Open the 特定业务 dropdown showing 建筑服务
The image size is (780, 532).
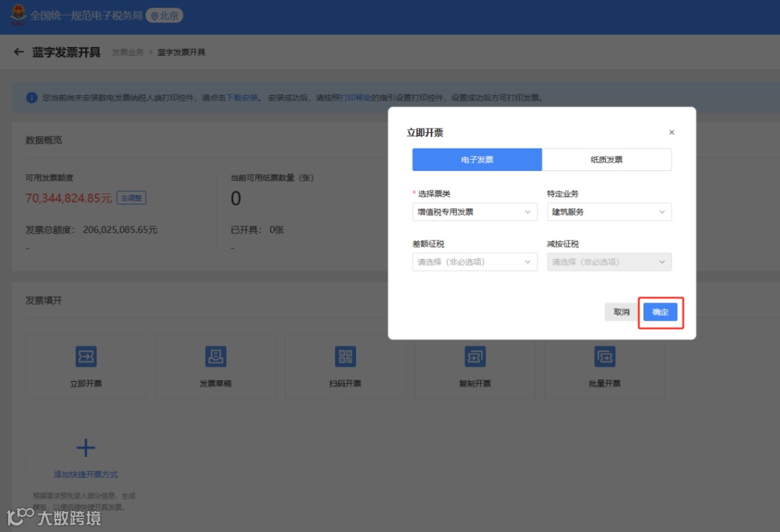click(610, 212)
